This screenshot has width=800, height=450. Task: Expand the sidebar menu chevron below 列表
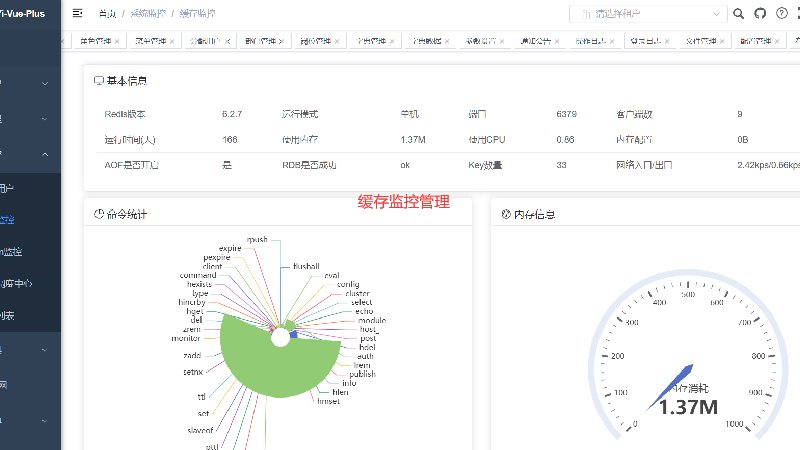(x=45, y=350)
